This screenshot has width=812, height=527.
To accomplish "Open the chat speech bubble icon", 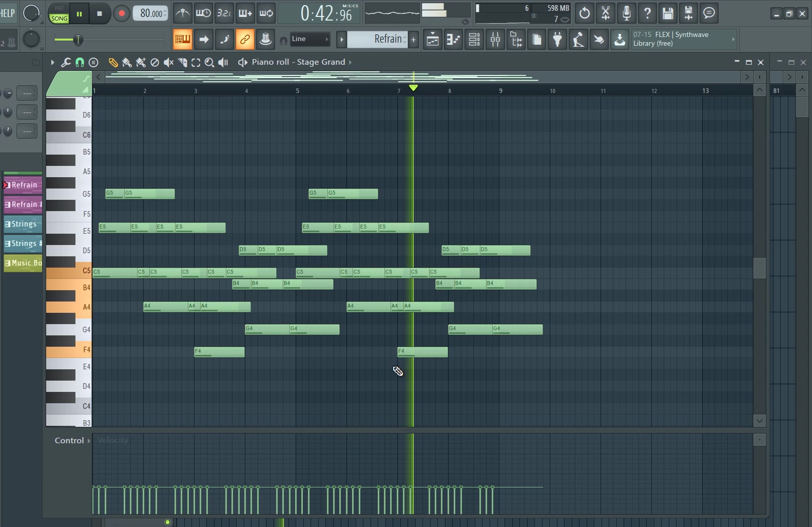I will pos(709,13).
